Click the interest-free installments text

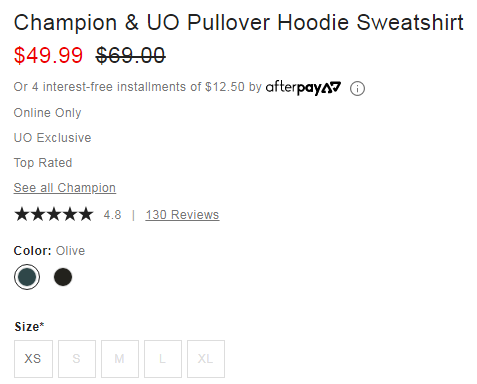click(x=138, y=87)
